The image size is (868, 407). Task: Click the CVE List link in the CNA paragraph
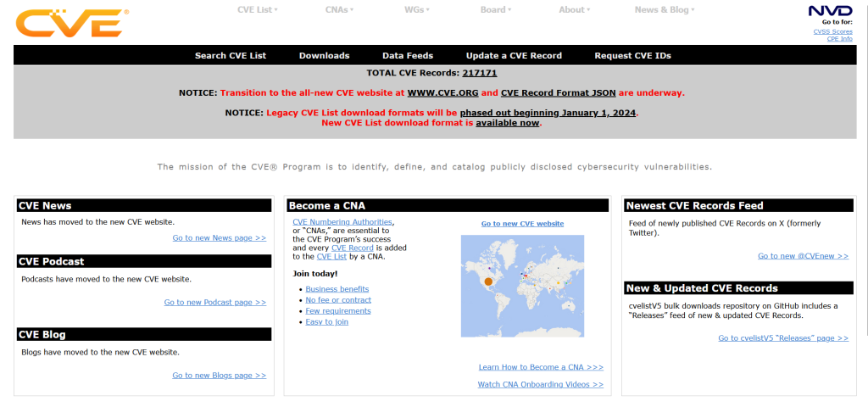click(x=331, y=256)
